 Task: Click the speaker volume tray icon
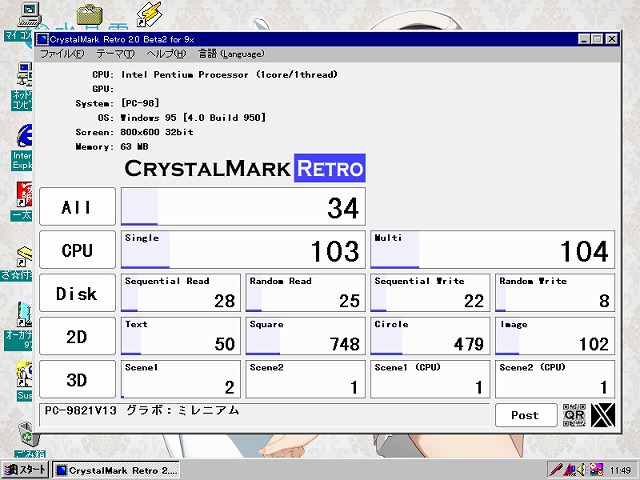tap(582, 470)
